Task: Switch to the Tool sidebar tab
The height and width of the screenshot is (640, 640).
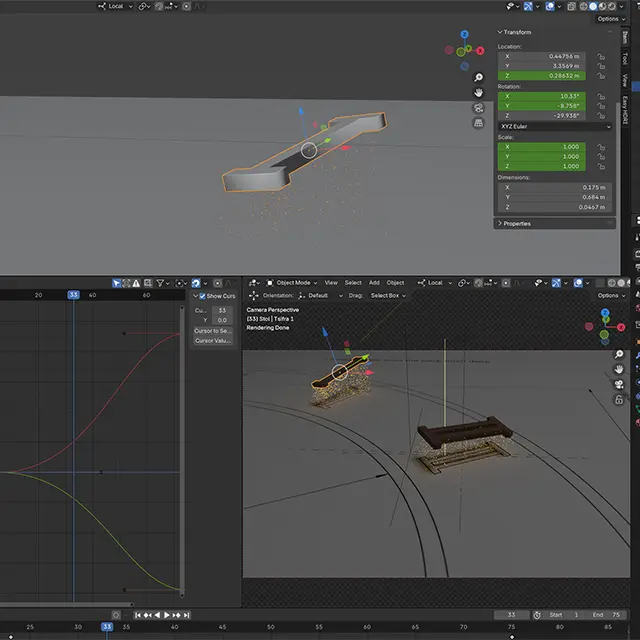Action: click(x=626, y=57)
